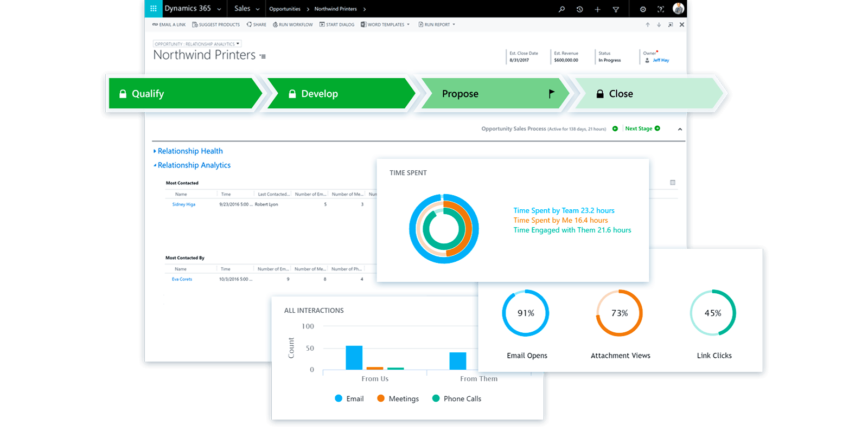Open the Run Report dropdown
Screen dimensions: 868x438
(437, 24)
